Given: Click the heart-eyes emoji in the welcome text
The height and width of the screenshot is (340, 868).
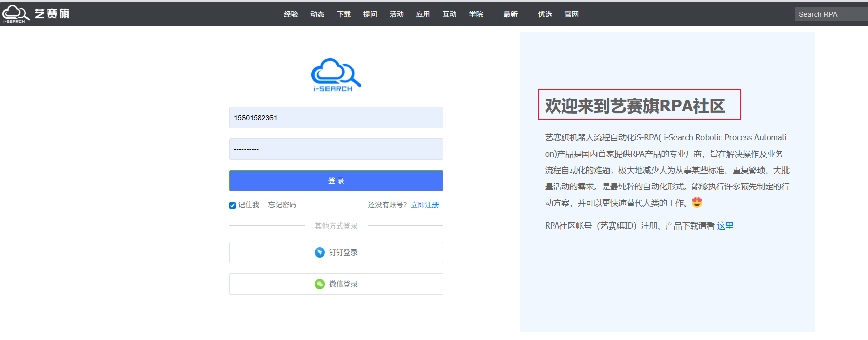Looking at the screenshot, I should (697, 203).
